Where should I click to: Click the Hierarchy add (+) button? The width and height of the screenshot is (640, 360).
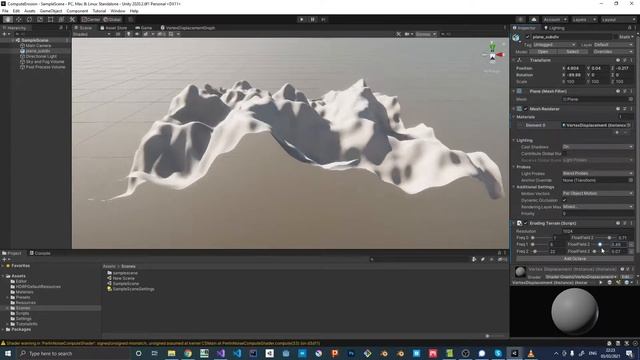[5, 34]
